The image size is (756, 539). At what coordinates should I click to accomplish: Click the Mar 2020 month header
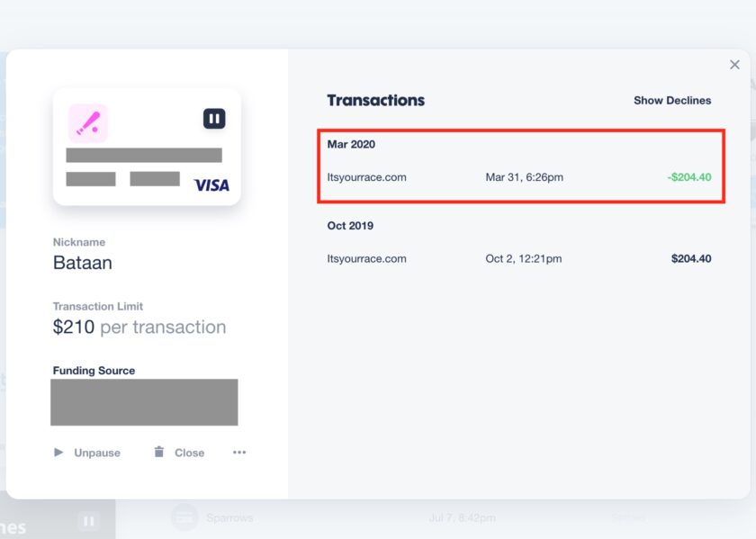pyautogui.click(x=351, y=144)
